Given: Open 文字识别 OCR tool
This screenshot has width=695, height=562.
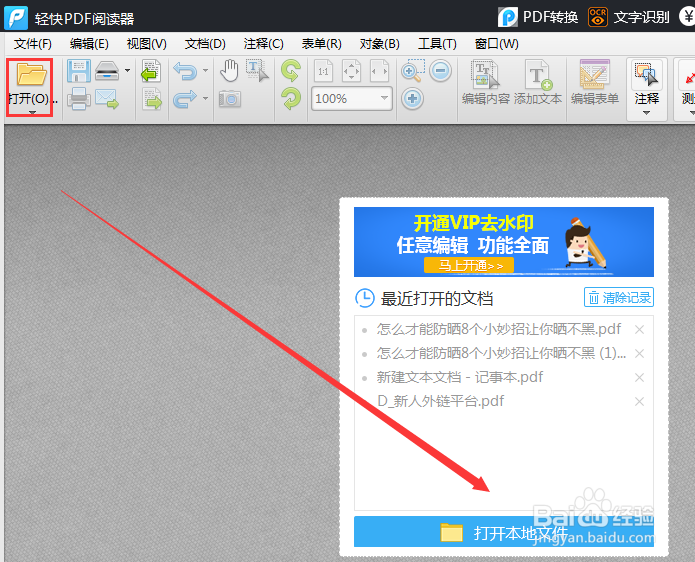Looking at the screenshot, I should click(x=629, y=17).
